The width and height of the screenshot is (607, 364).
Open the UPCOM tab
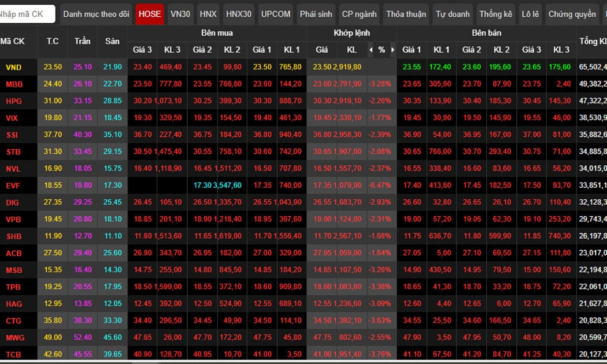click(x=276, y=14)
